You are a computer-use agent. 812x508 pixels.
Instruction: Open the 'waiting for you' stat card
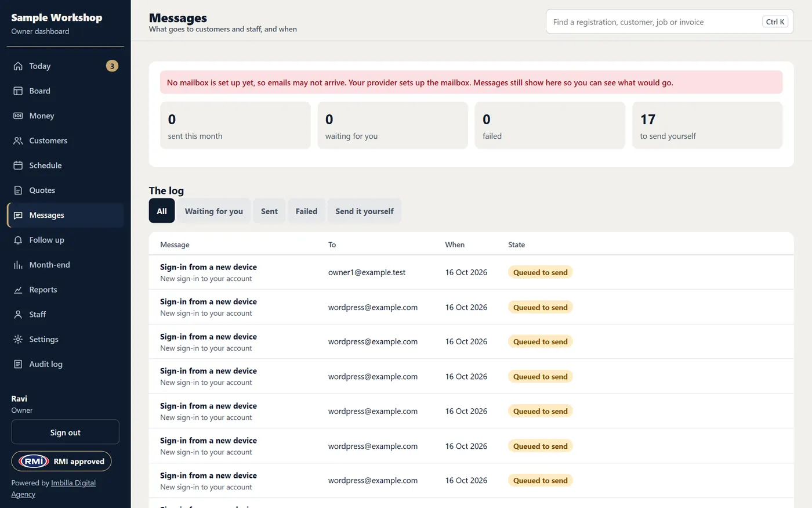pyautogui.click(x=393, y=125)
